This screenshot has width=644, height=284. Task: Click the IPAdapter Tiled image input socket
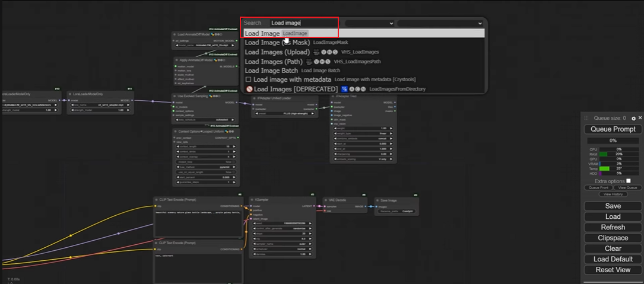(332, 111)
